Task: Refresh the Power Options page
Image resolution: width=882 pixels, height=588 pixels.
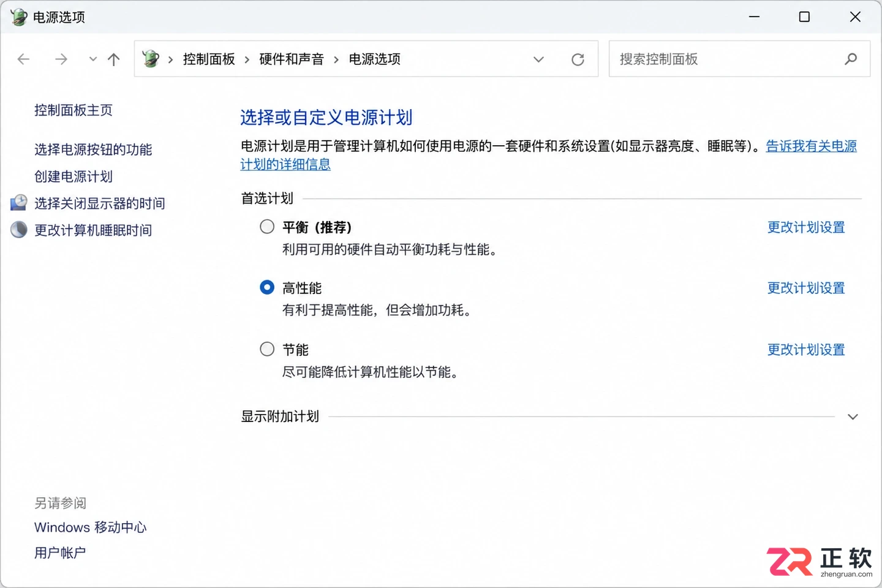Action: pyautogui.click(x=578, y=59)
